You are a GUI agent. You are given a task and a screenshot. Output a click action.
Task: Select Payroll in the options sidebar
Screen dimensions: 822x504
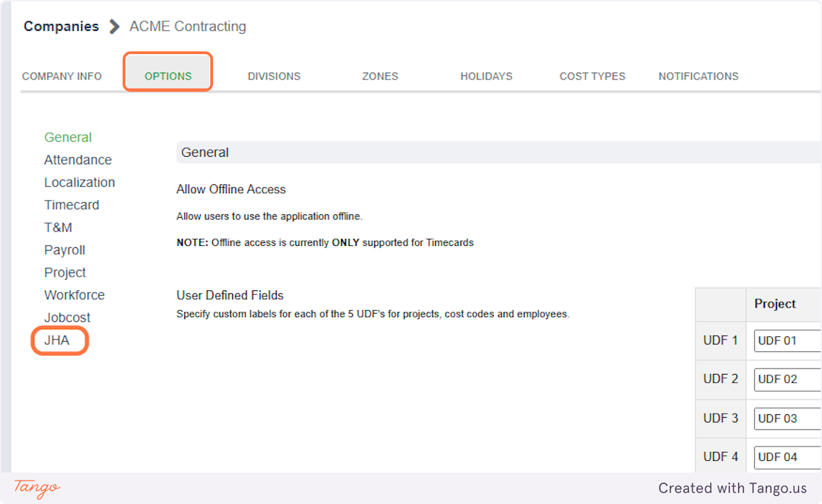coord(65,251)
